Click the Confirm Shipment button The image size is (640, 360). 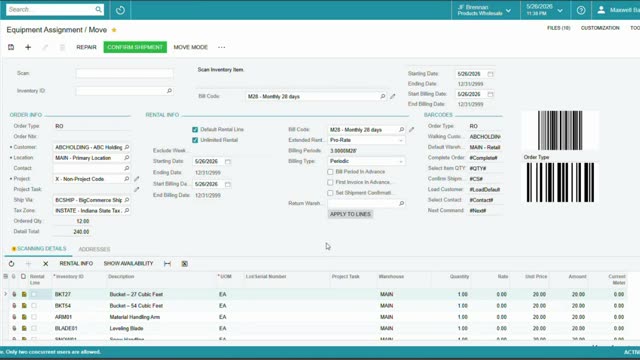(x=135, y=47)
